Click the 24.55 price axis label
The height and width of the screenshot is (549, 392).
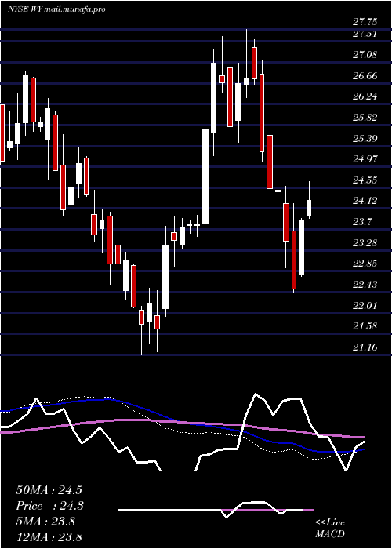365,180
